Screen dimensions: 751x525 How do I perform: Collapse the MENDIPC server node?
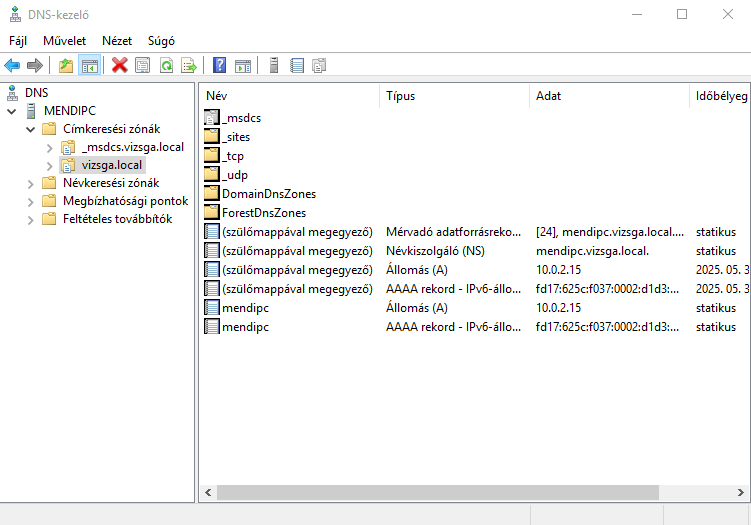pyautogui.click(x=12, y=111)
